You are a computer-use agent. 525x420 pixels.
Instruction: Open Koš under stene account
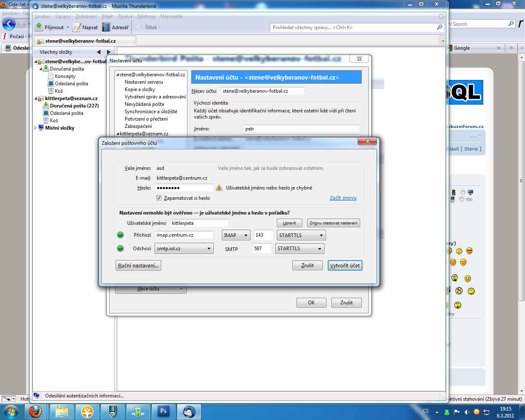[59, 91]
